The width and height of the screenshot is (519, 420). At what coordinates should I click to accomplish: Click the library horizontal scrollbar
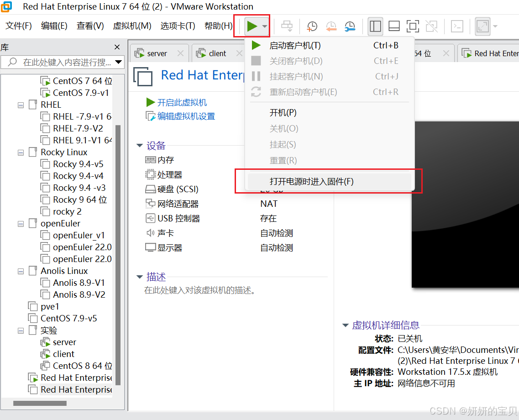point(40,403)
